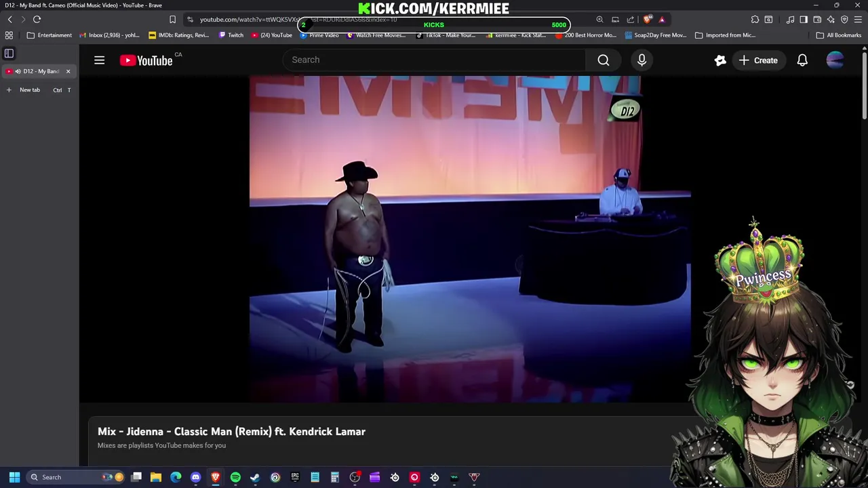This screenshot has height=488, width=868.
Task: Reload the page with refresh icon
Action: coord(37,20)
